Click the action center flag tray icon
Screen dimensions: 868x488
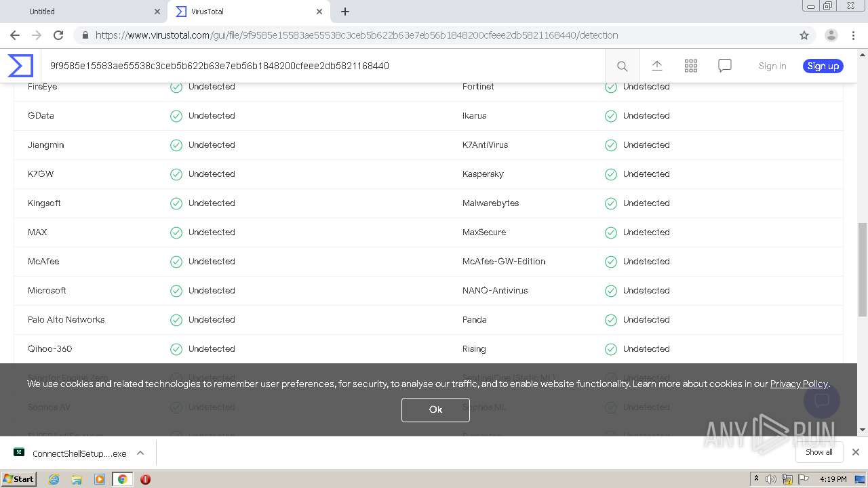804,479
